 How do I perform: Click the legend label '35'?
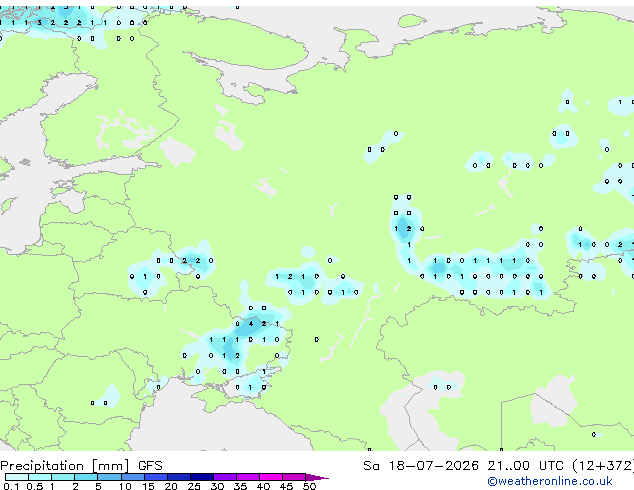pos(240,486)
